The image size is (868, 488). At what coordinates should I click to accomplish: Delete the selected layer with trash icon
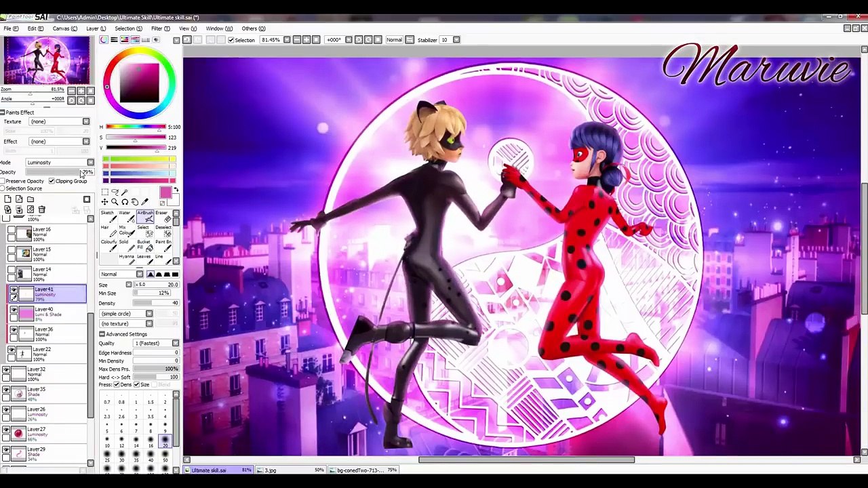(x=41, y=209)
